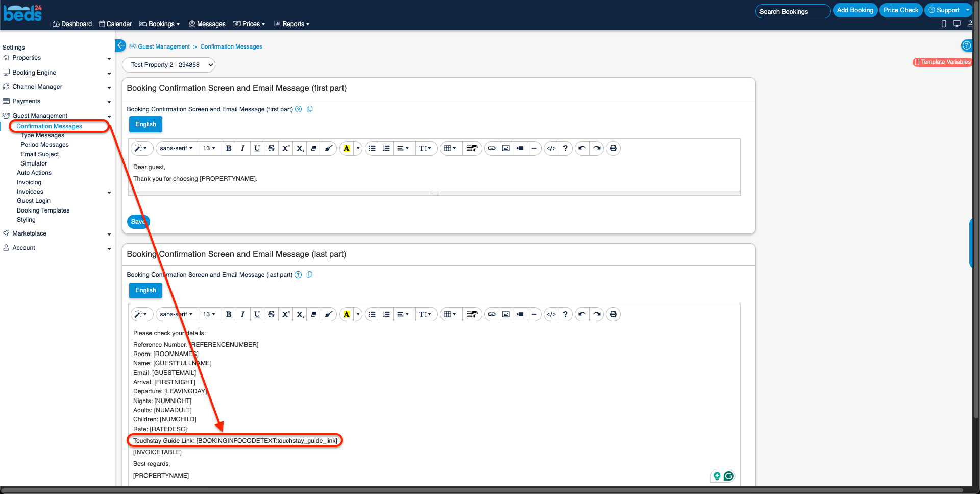Viewport: 980px width, 494px height.
Task: Open the Bookings menu
Action: [x=159, y=24]
